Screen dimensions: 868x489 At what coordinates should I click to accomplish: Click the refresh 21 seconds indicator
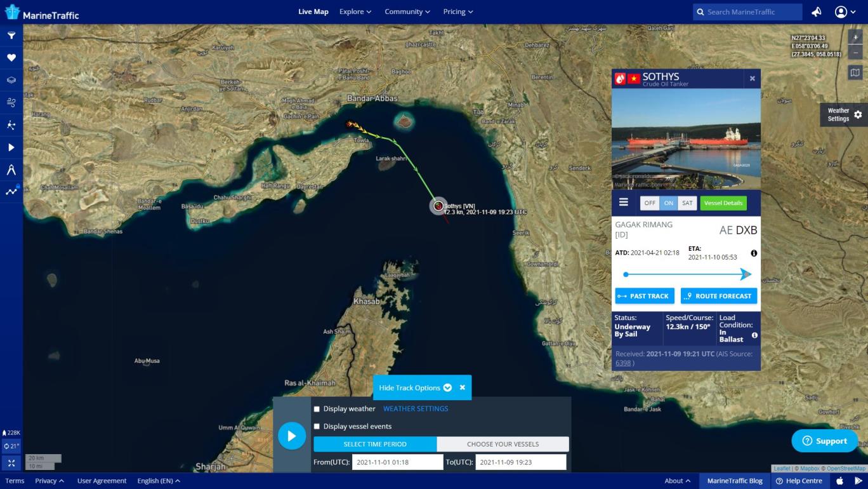click(11, 446)
